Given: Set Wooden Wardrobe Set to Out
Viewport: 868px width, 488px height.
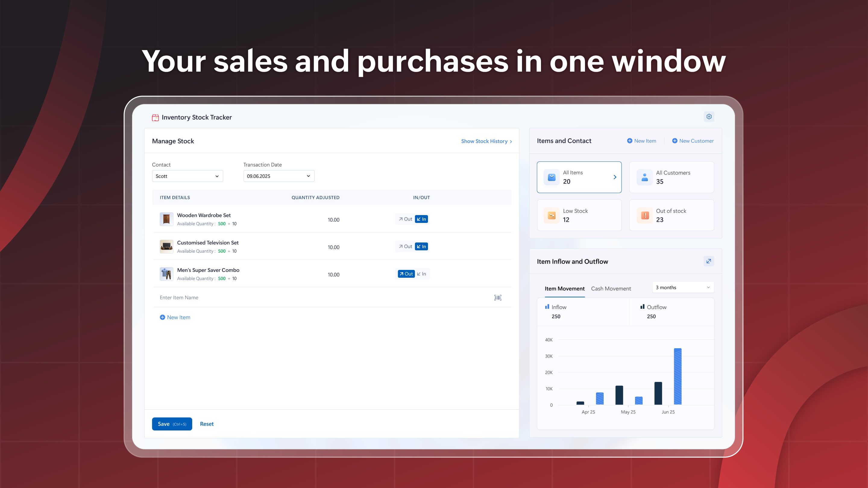Looking at the screenshot, I should pos(405,219).
